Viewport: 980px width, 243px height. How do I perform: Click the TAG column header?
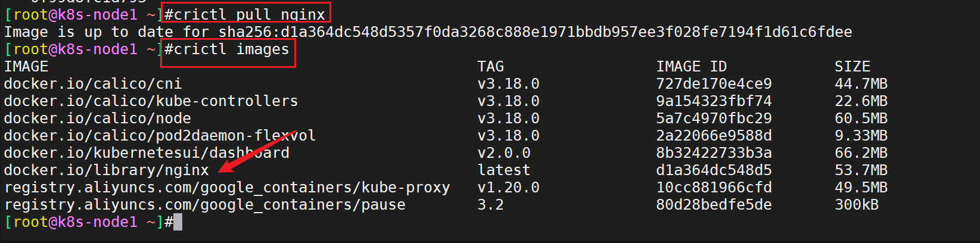click(x=491, y=66)
